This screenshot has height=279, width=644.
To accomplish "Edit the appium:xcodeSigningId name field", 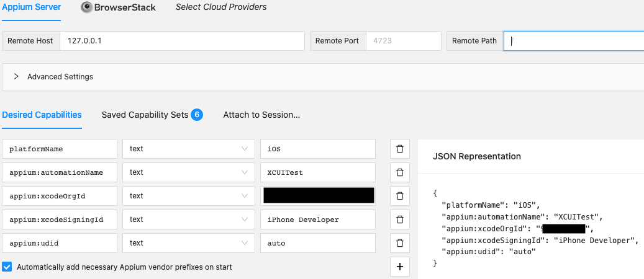I will point(60,219).
